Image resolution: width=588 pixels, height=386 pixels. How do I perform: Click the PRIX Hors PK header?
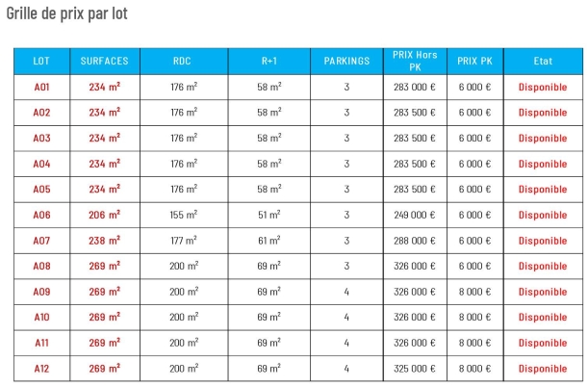415,61
